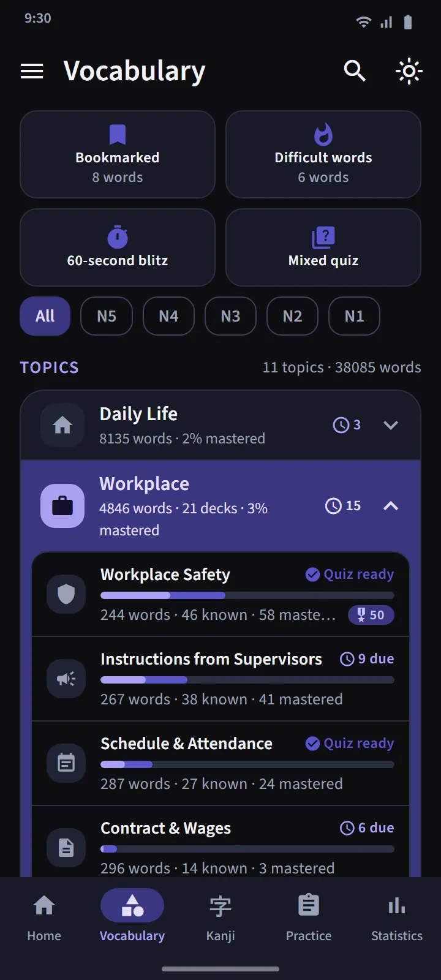This screenshot has width=441, height=980.
Task: Open the Statistics tab
Action: tap(397, 918)
